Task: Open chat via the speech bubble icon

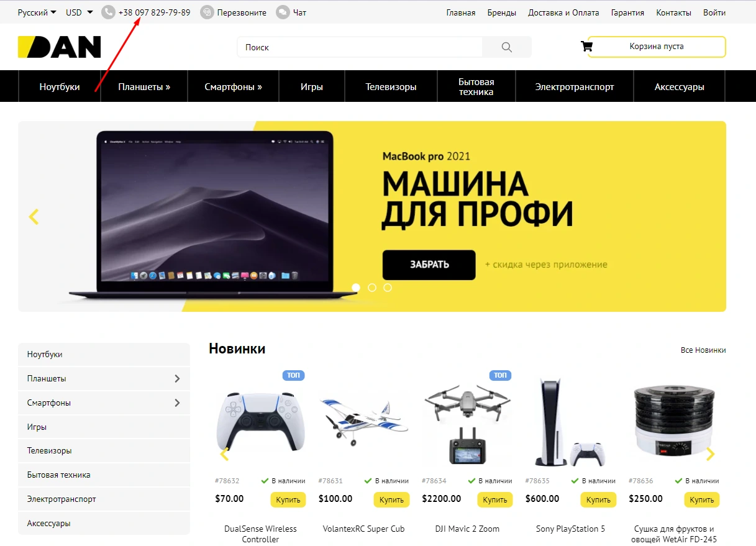Action: pyautogui.click(x=283, y=12)
